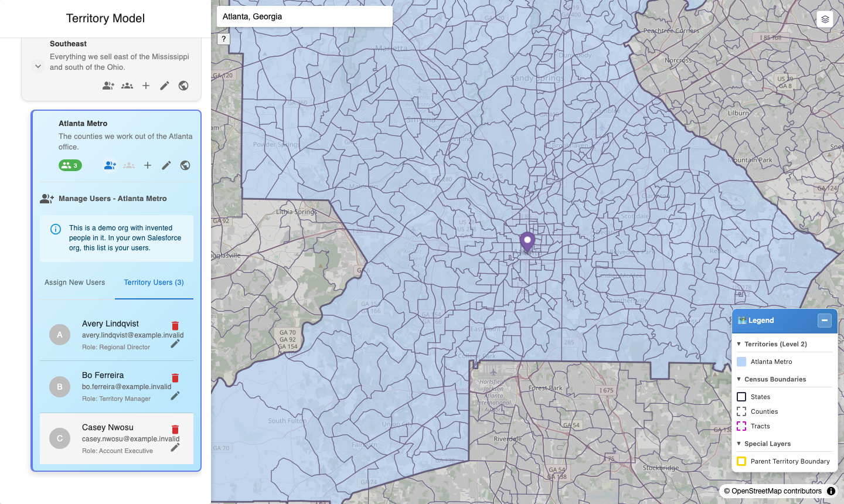This screenshot has width=844, height=504.
Task: Click the map help question mark button
Action: [223, 39]
